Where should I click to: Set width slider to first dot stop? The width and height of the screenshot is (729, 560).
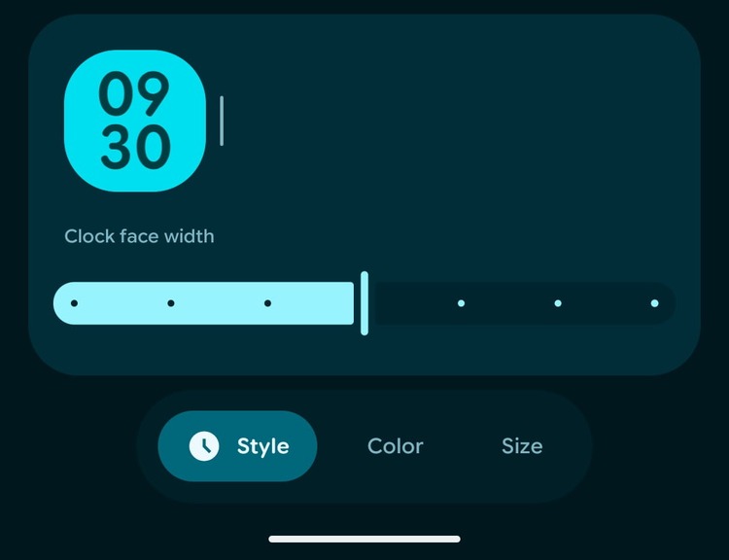pyautogui.click(x=75, y=303)
